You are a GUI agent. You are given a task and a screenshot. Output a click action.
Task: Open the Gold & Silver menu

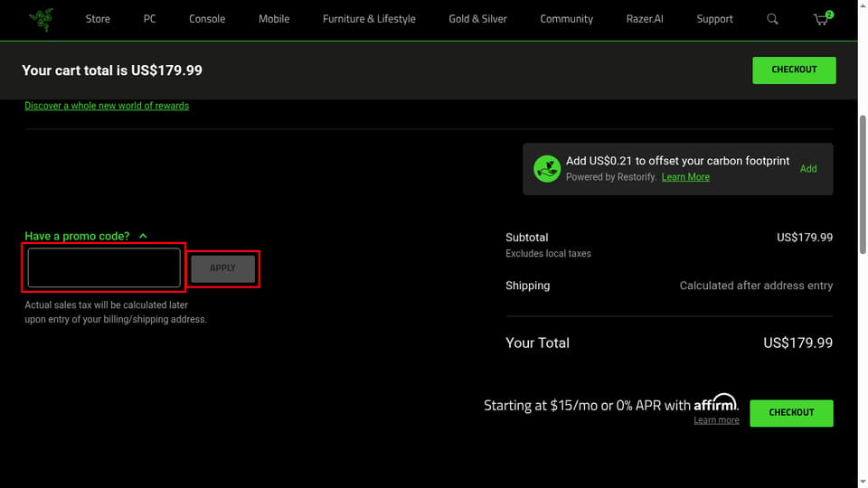[477, 19]
